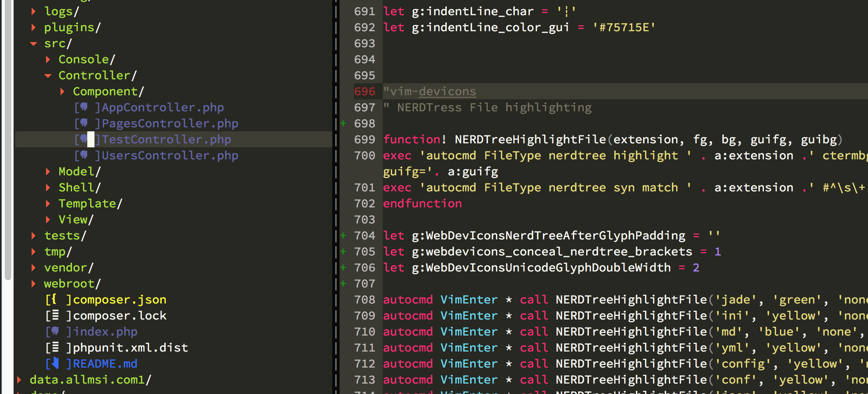Select the webroot/ folder name

(72, 283)
